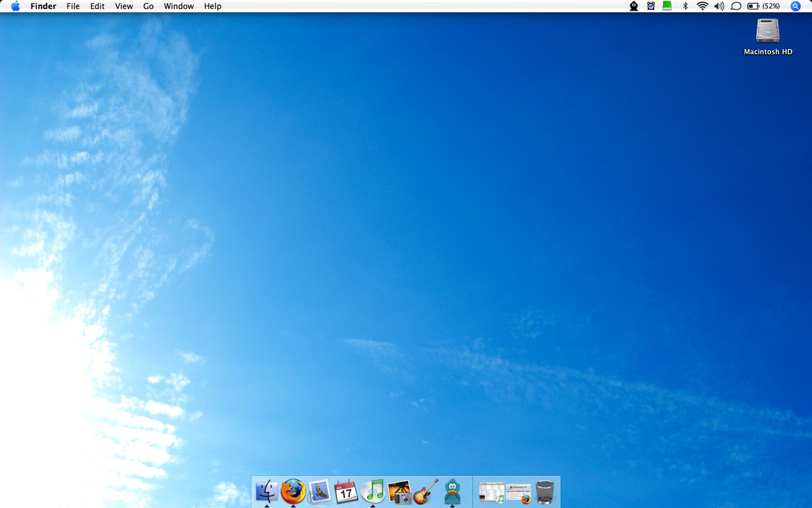The image size is (812, 508).
Task: Click the black hooded figure menu bar icon
Action: 634,6
